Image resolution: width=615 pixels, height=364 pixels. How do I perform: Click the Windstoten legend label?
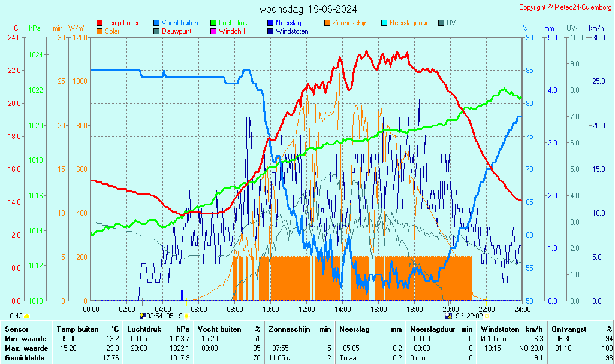click(292, 31)
